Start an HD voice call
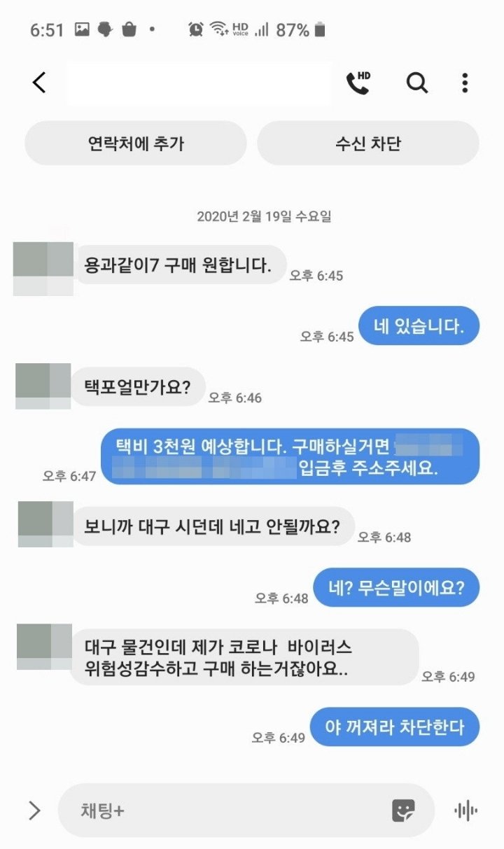Viewport: 504px width, 849px height. [x=358, y=83]
